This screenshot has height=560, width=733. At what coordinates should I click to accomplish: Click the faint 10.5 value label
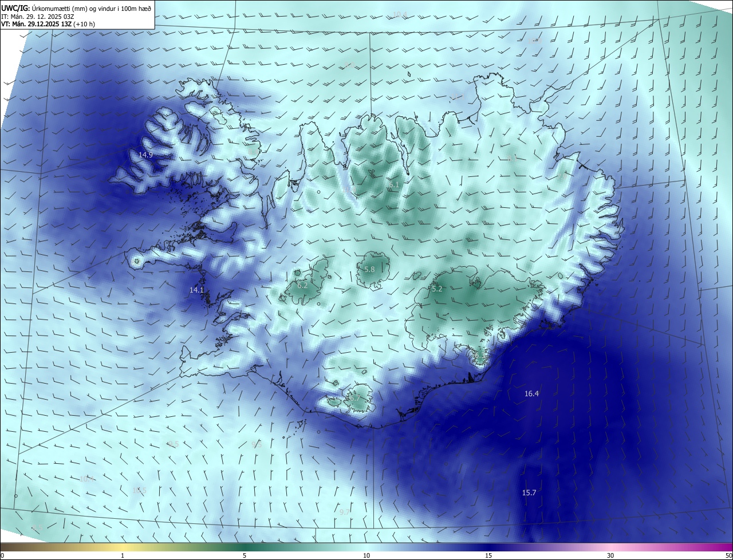(139, 491)
